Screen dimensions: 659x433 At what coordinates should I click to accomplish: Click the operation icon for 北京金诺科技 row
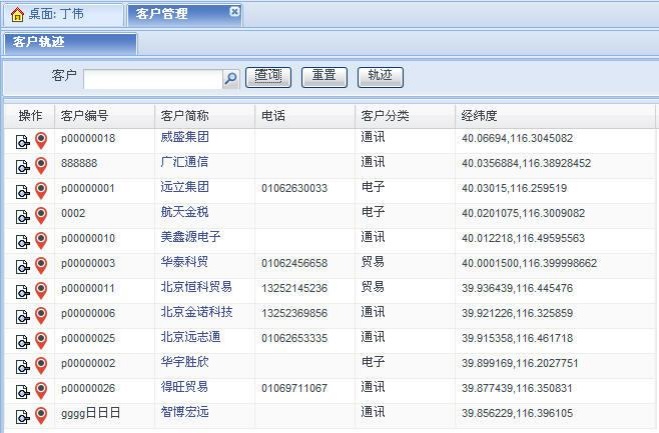click(x=23, y=316)
